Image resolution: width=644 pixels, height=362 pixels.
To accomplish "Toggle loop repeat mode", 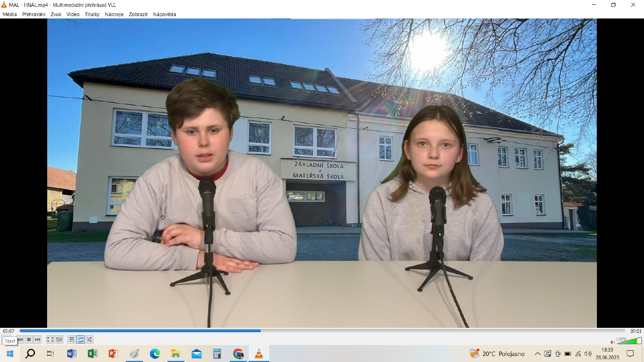I will point(80,339).
